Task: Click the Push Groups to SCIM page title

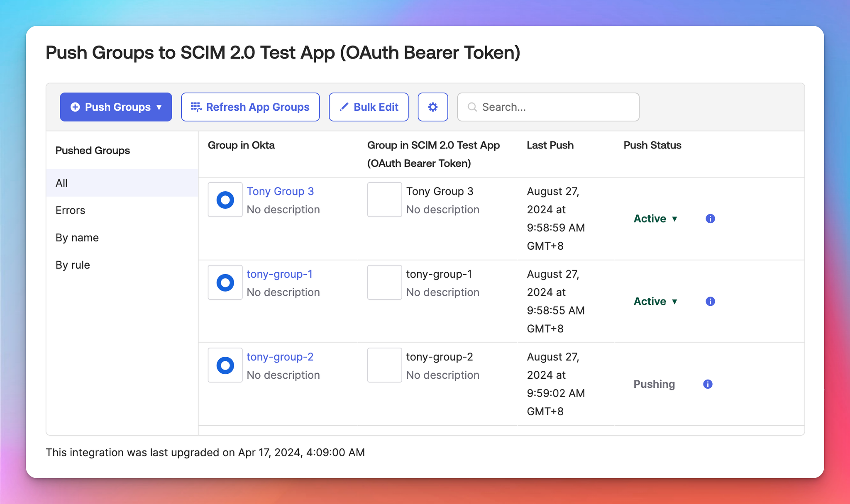Action: click(283, 53)
